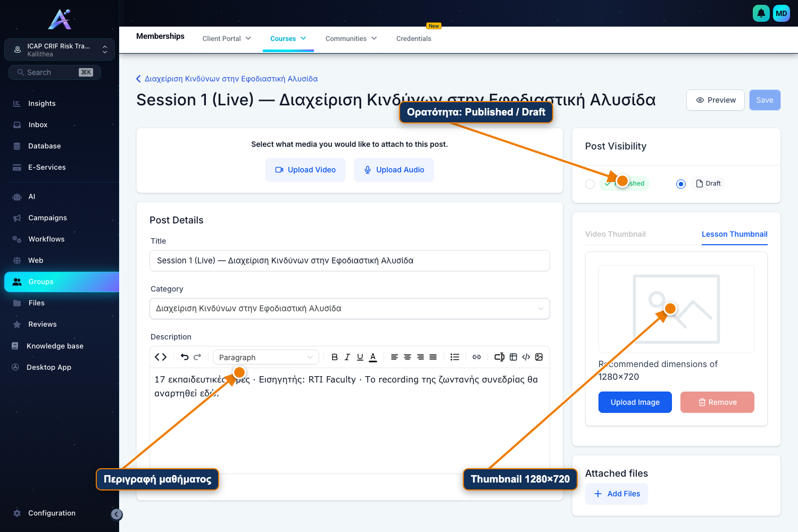The width and height of the screenshot is (798, 532).
Task: Insert bullet list
Action: [455, 357]
